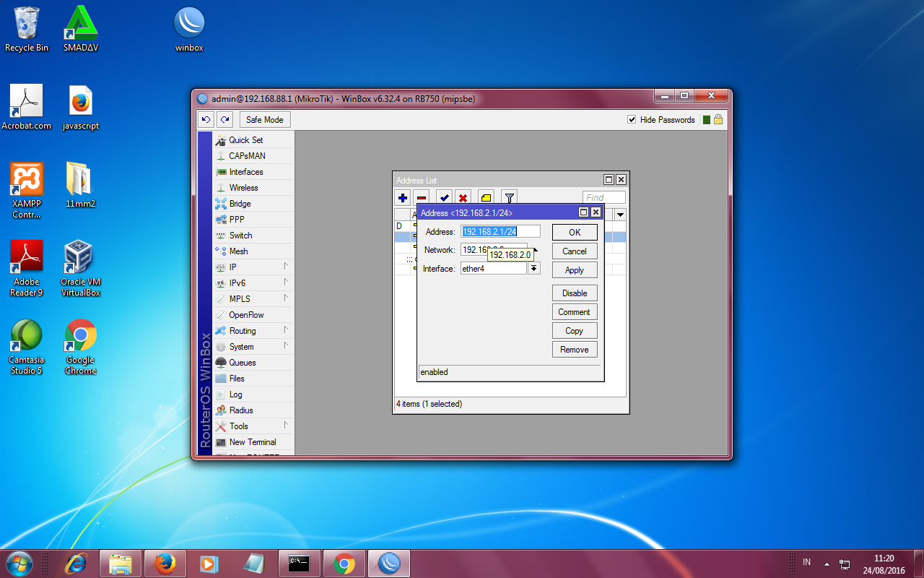Launch the XAMPP Control shortcut
This screenshot has width=924, height=578.
27,191
